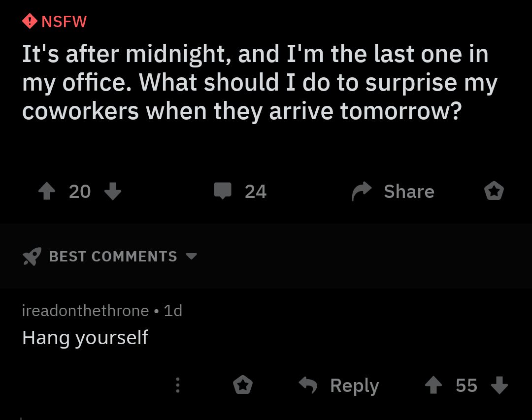Viewport: 532px width, 420px height.
Task: Give an award to the post
Action: (494, 191)
